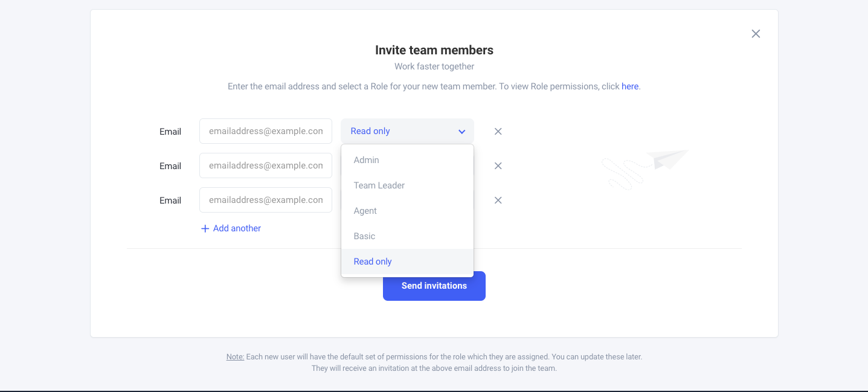Choose the Team Leader role option
This screenshot has height=392, width=868.
pyautogui.click(x=379, y=185)
